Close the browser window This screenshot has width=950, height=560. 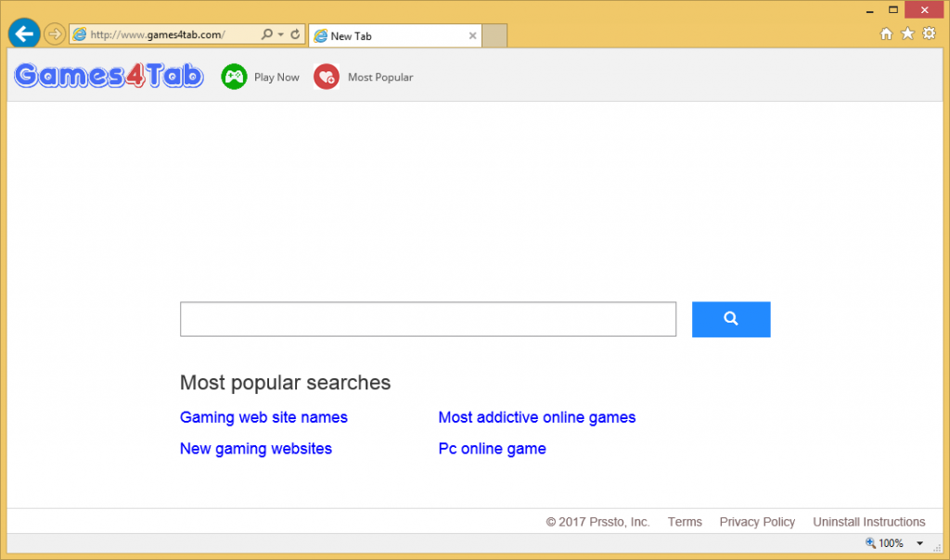pos(925,9)
